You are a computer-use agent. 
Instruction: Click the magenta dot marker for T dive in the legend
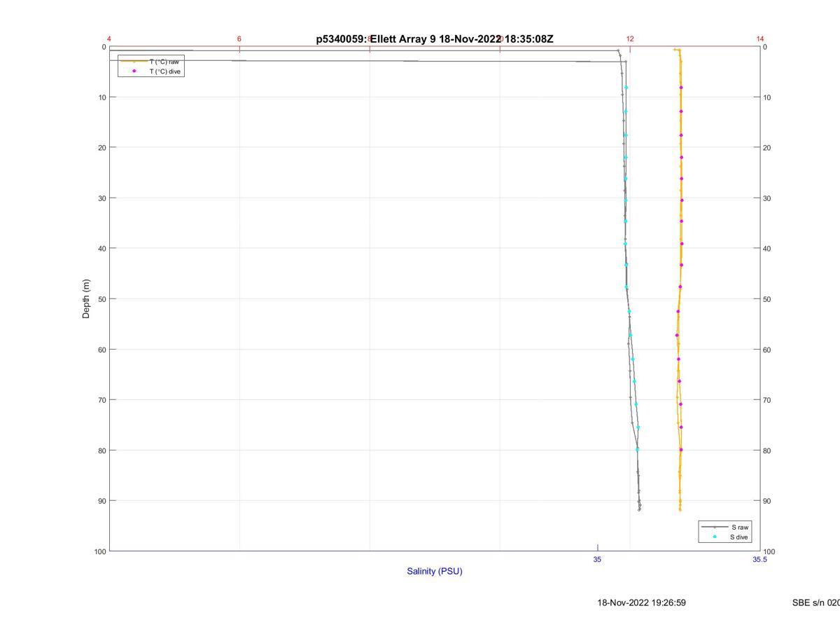point(134,71)
